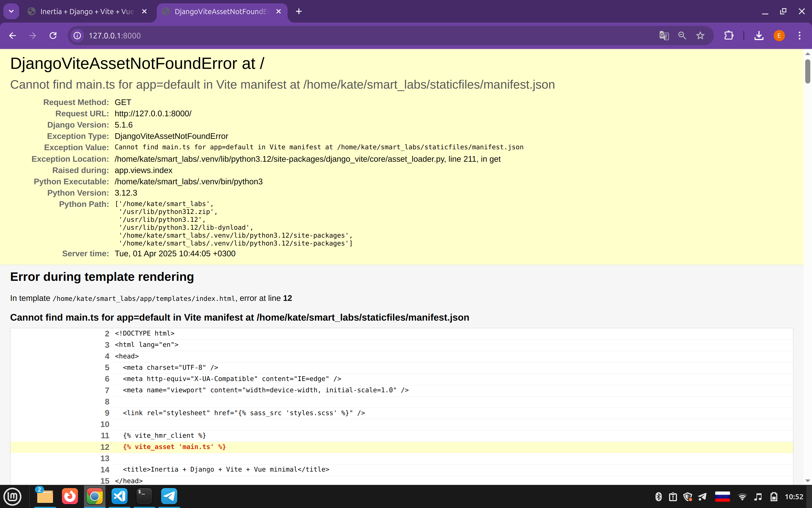Click the Request URL value http://127.0.0.1:8000/
812x508 pixels.
(x=153, y=113)
